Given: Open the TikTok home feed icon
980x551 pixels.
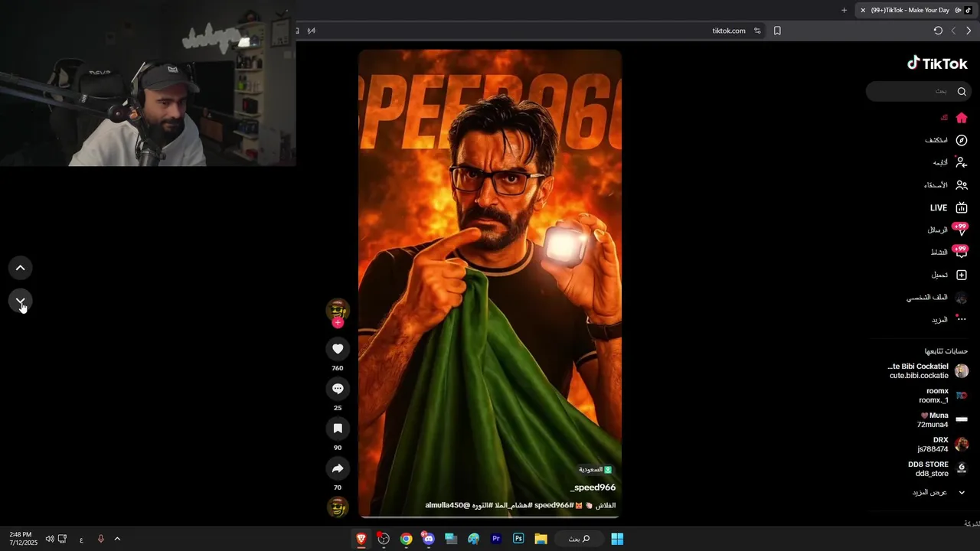Looking at the screenshot, I should [962, 118].
